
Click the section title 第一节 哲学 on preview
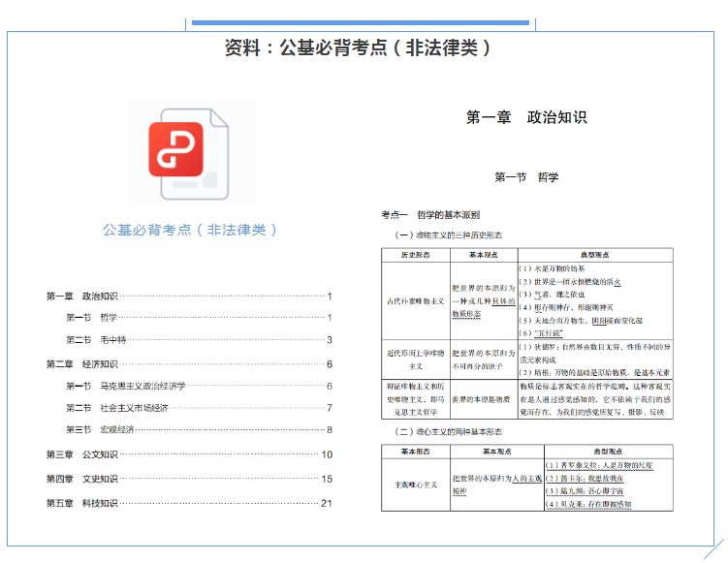click(526, 176)
